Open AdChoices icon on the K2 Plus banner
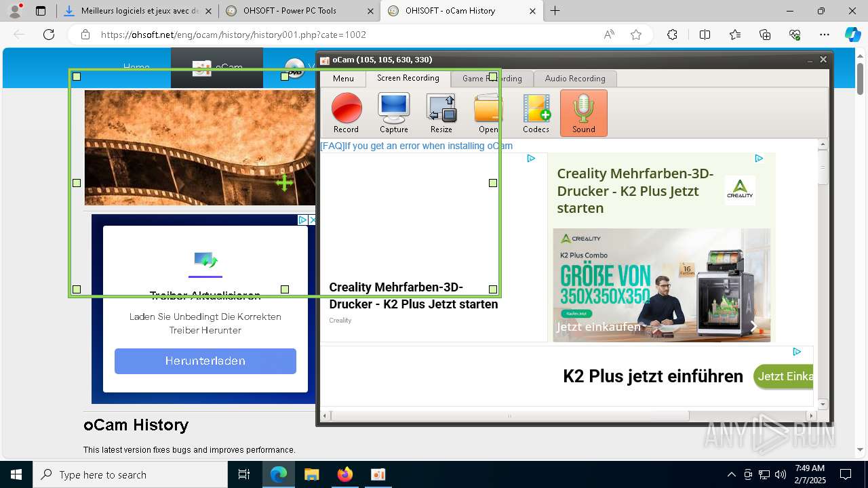Screen dimensions: 868x488 tap(797, 352)
